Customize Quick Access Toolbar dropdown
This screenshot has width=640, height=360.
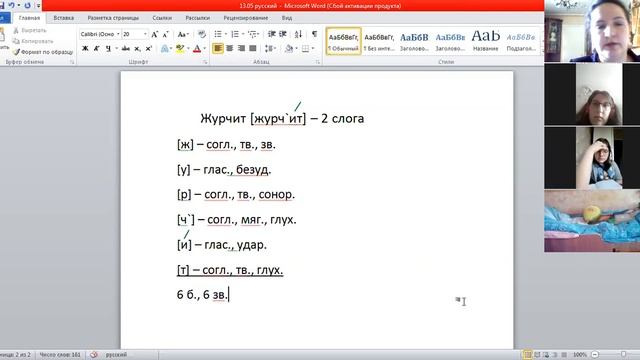(38, 5)
